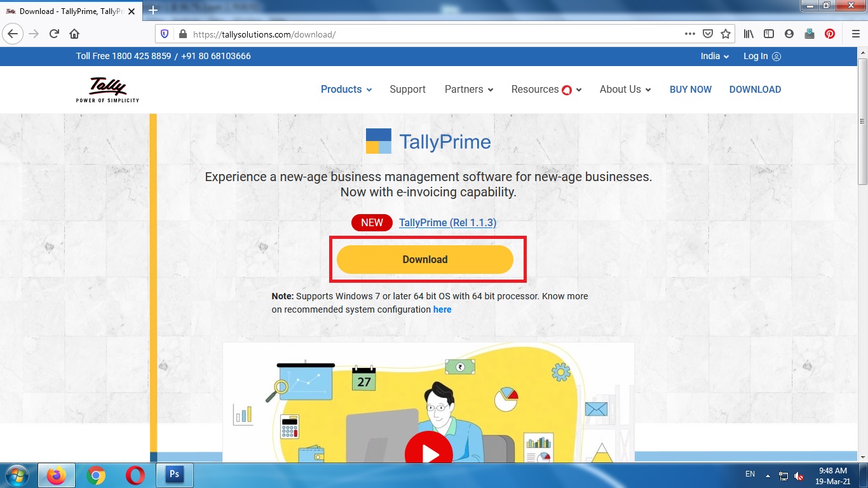
Task: Expand the Products dropdown menu
Action: pos(346,90)
